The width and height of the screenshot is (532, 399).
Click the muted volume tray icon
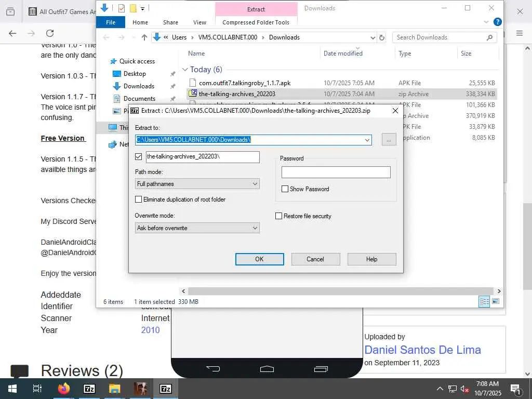(x=464, y=389)
